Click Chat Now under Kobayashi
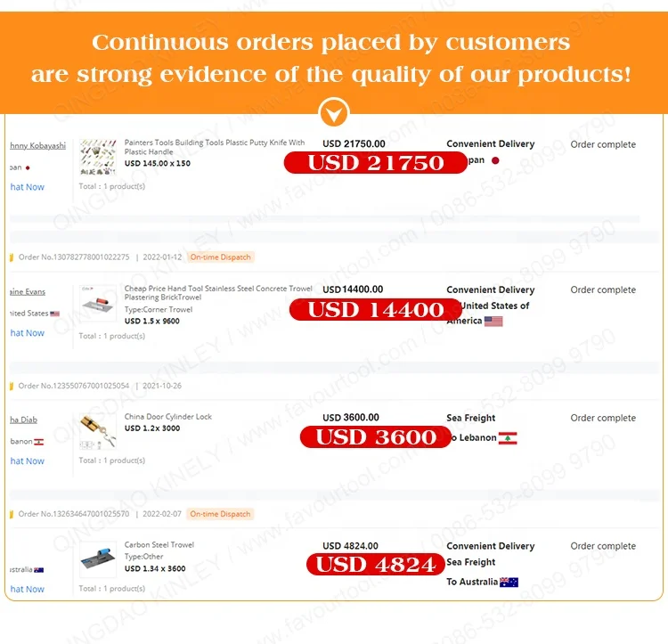 click(27, 187)
